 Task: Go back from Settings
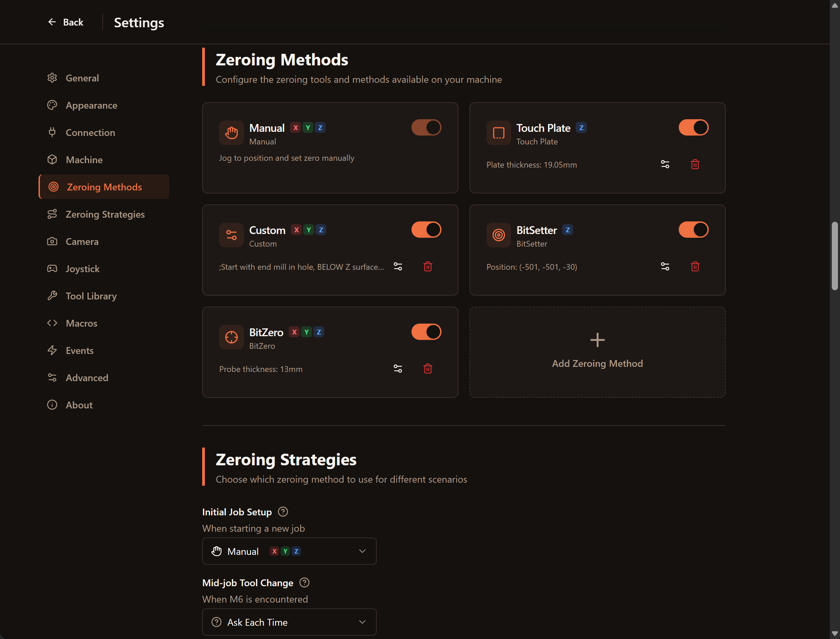click(x=66, y=22)
